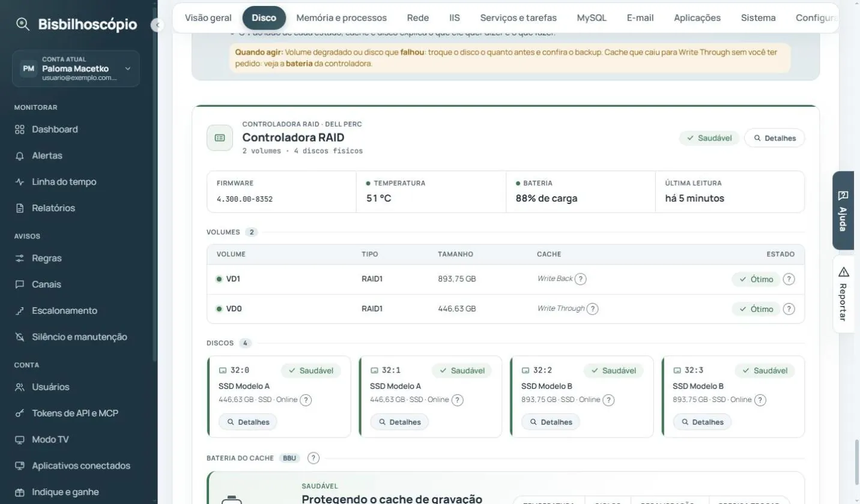Switch to the IIS tab
This screenshot has width=860, height=504.
point(455,18)
